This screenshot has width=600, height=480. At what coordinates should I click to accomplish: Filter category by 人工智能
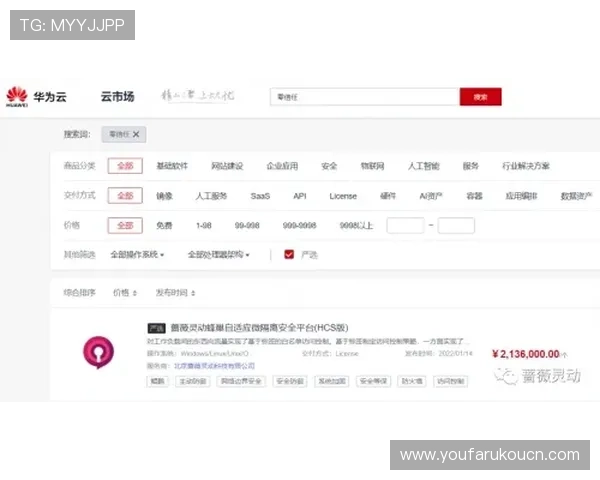[x=424, y=166]
